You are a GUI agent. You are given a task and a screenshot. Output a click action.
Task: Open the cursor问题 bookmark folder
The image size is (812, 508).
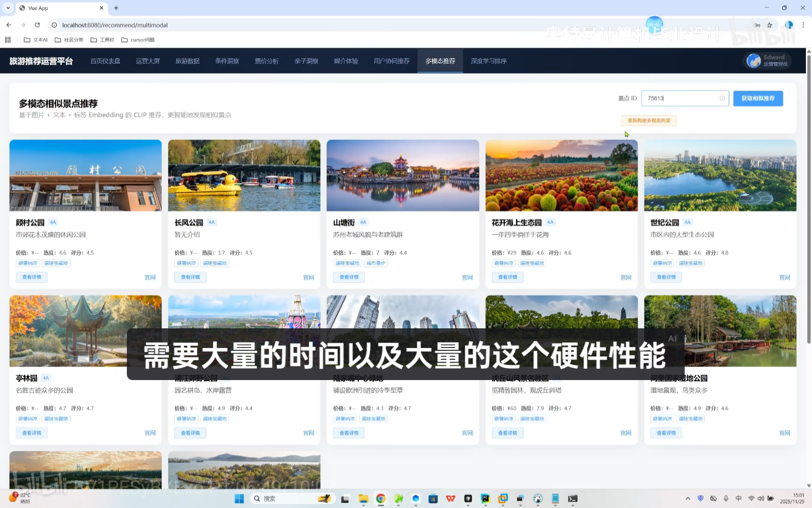click(138, 40)
